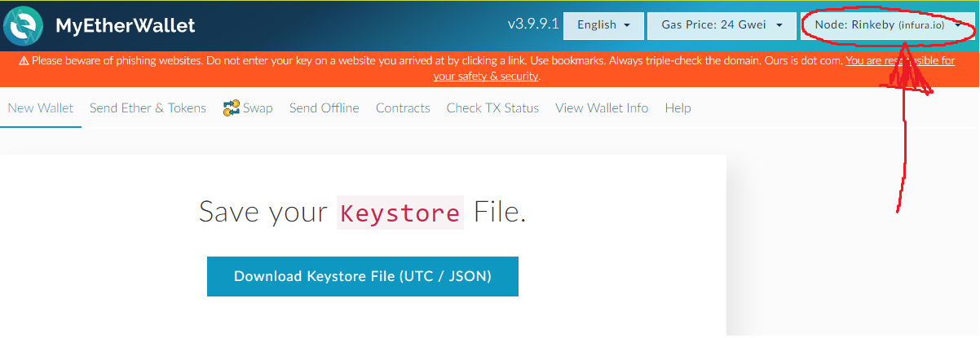Open Send Ether & Tokens tab
The width and height of the screenshot is (980, 338).
[148, 108]
